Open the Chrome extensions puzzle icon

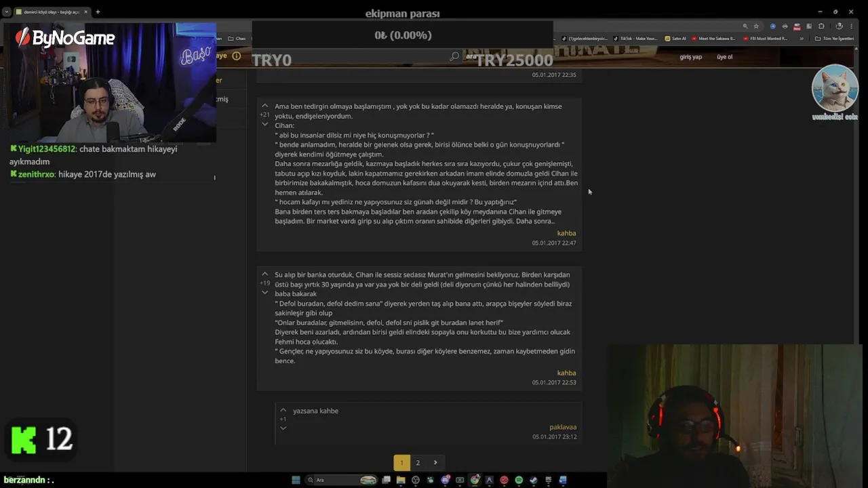(x=821, y=26)
